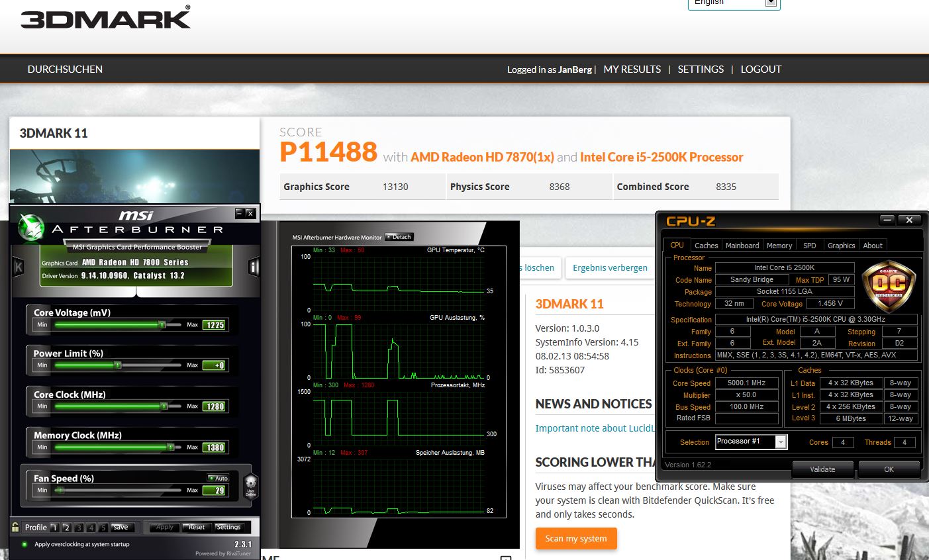Open Important note about Lucid link
The height and width of the screenshot is (560, 929).
(595, 428)
